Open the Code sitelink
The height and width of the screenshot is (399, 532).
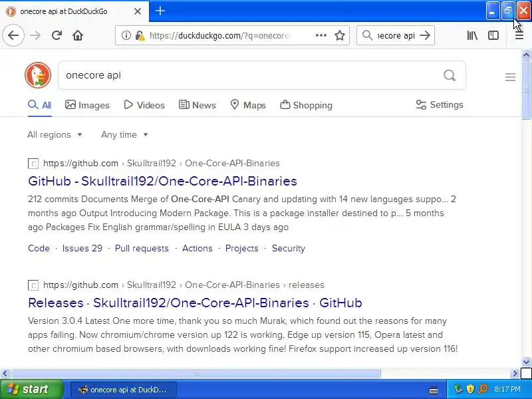pyautogui.click(x=39, y=248)
